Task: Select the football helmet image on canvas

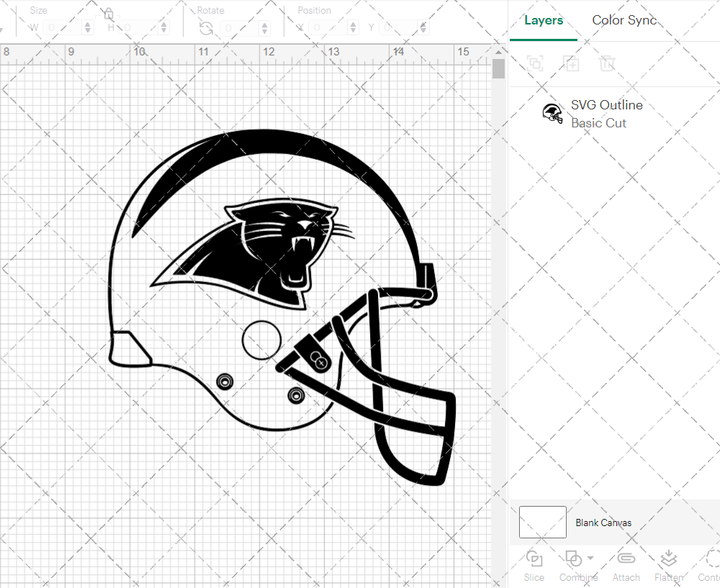Action: pyautogui.click(x=282, y=307)
